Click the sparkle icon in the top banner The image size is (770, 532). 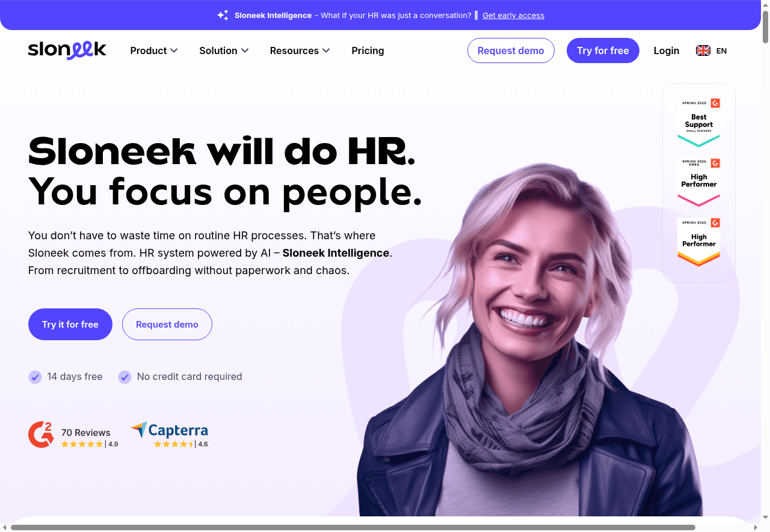[223, 15]
